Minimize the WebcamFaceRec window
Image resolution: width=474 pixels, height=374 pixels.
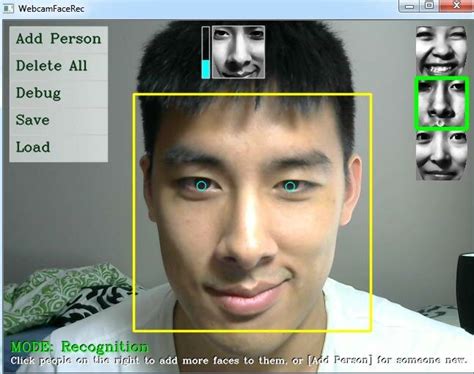[409, 6]
